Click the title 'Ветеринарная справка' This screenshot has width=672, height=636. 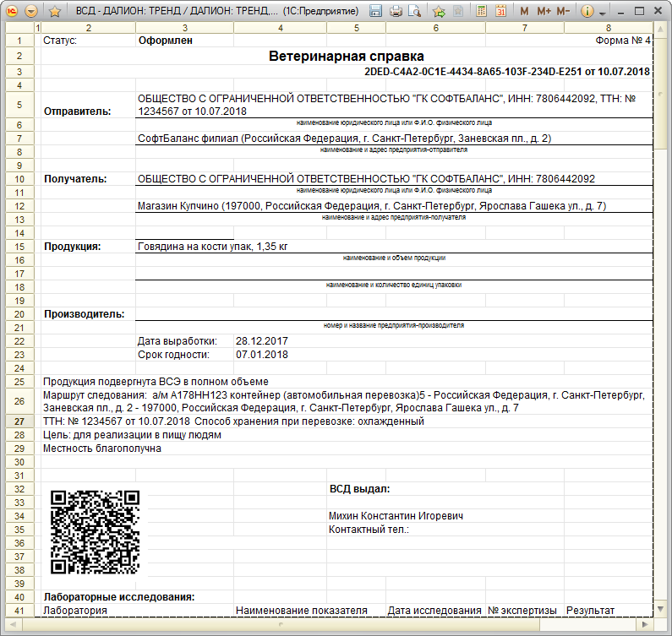coord(347,56)
